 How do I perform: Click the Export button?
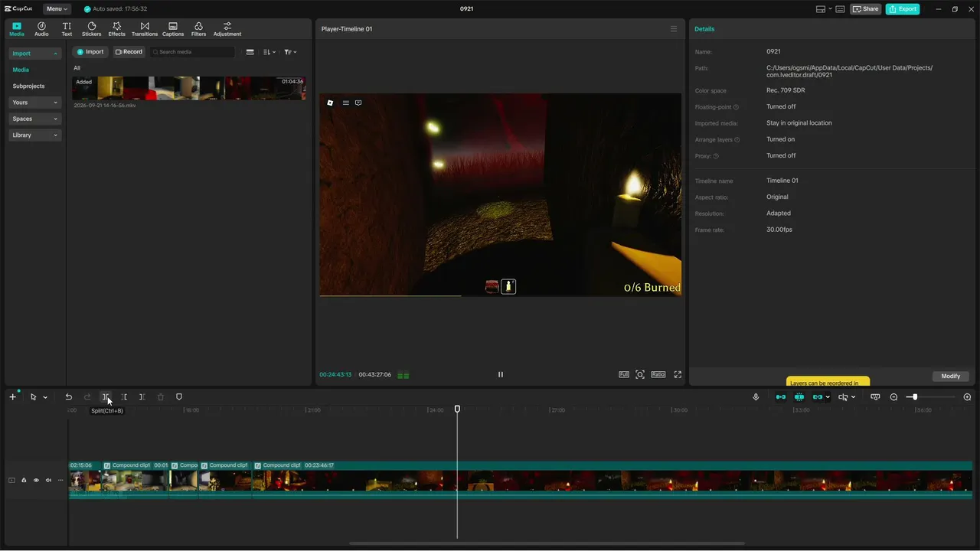coord(903,9)
